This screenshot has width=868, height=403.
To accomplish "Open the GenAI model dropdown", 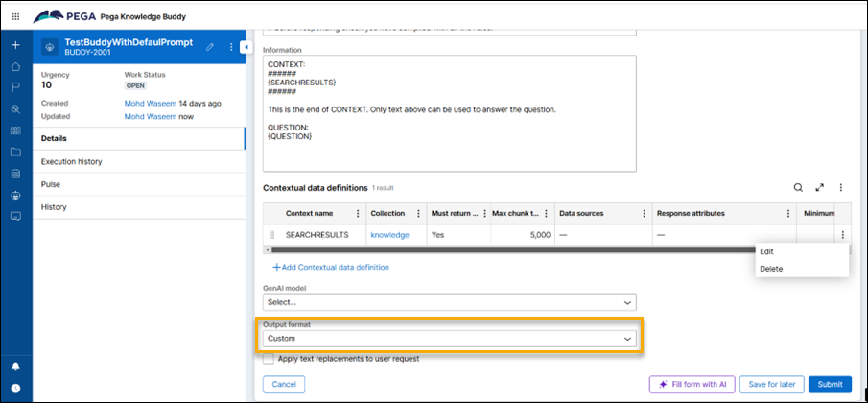I will click(450, 303).
